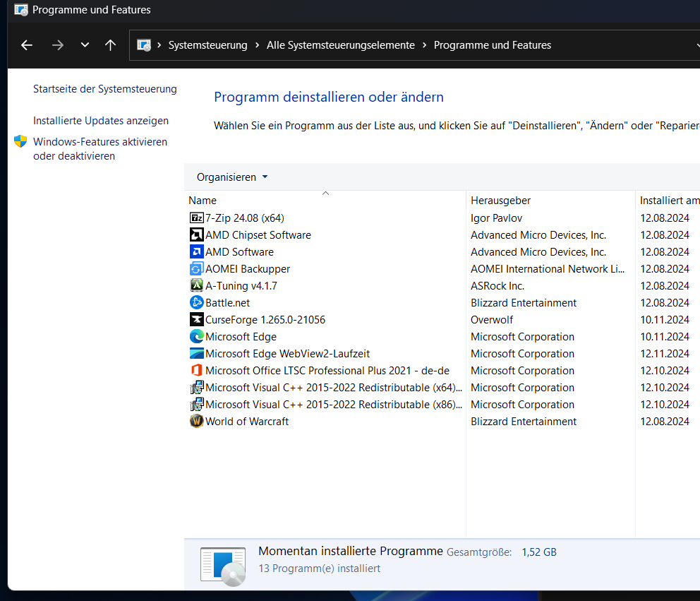
Task: Click the Battle.net icon
Action: 196,302
